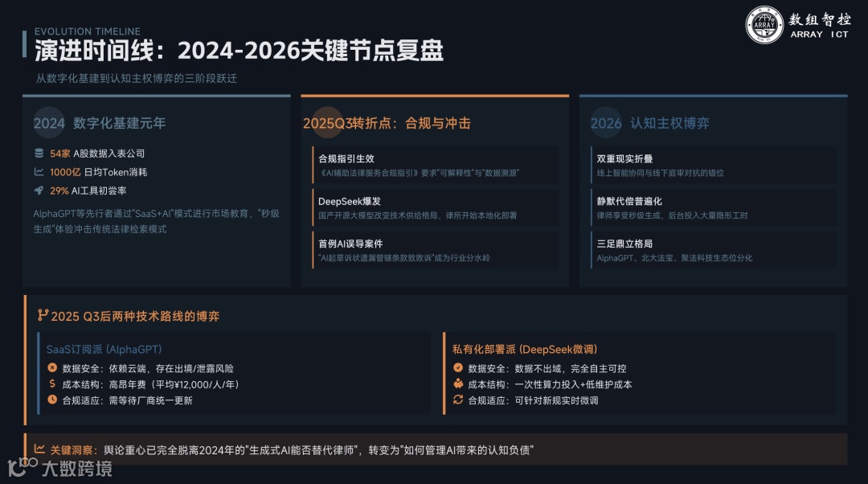
Task: Click the EVOLUTION TIMELINE label
Action: coord(88,31)
